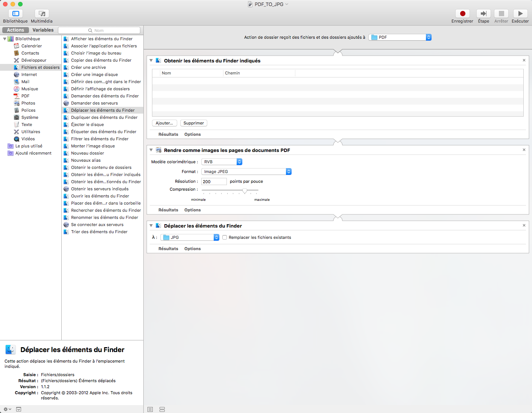Select the Photos library category
The image size is (532, 413).
pos(28,103)
